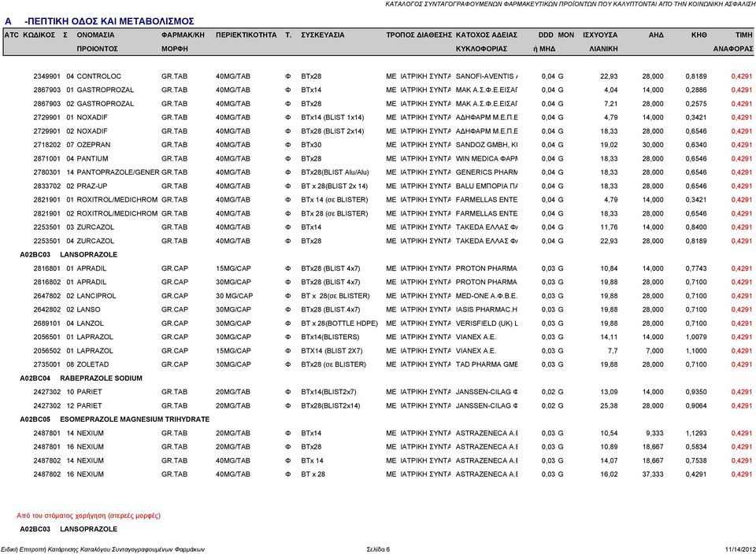Select the 'ΠΕΡΙΕΚΤΙΚΟΤΗΤΑ' column header
756x554 pixels.
[246, 35]
